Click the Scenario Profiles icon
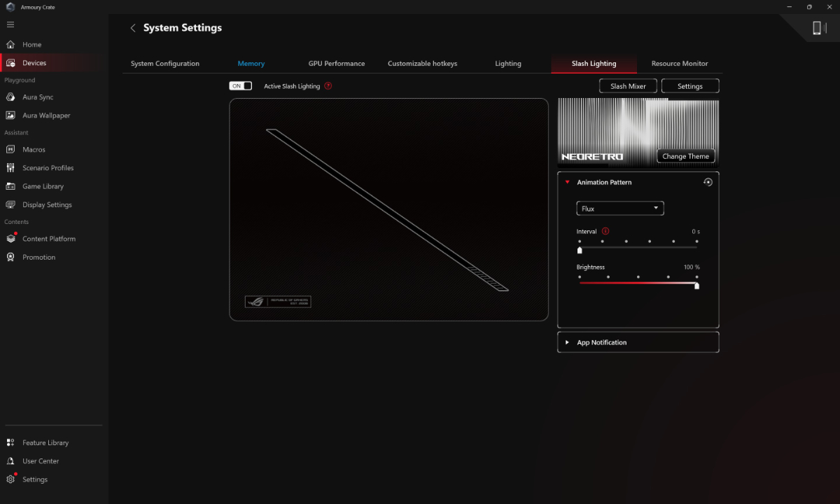Viewport: 840px width, 504px height. (x=10, y=168)
